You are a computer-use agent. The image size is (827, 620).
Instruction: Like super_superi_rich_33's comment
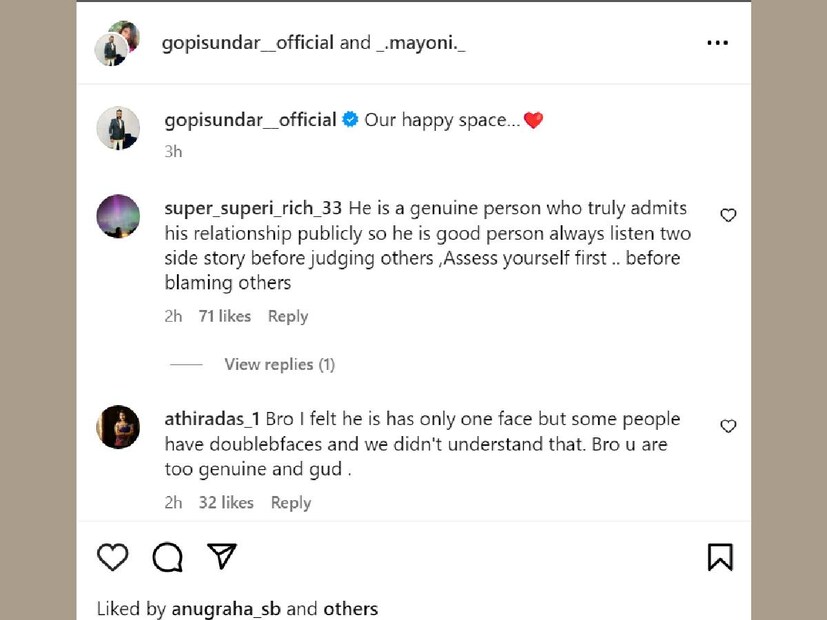point(728,215)
